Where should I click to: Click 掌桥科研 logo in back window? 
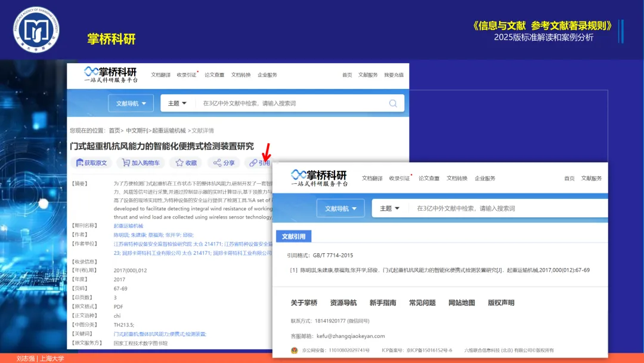coord(111,75)
